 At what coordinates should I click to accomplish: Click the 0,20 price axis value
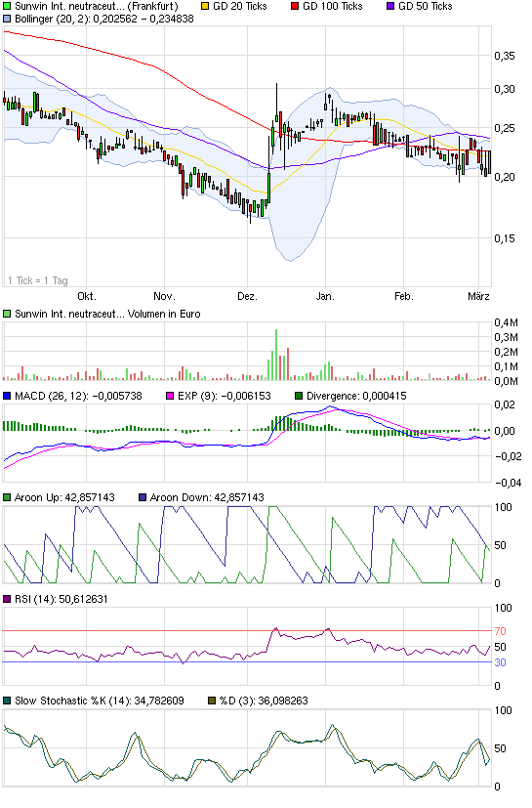(x=505, y=177)
